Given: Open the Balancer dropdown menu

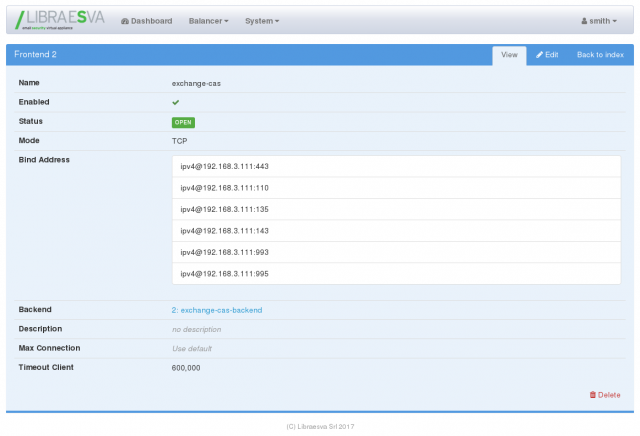Looking at the screenshot, I should [x=208, y=21].
